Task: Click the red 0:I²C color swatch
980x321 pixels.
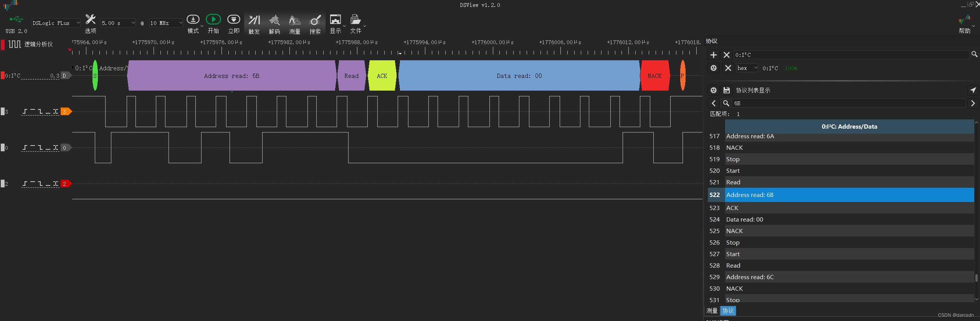Action: [3, 75]
